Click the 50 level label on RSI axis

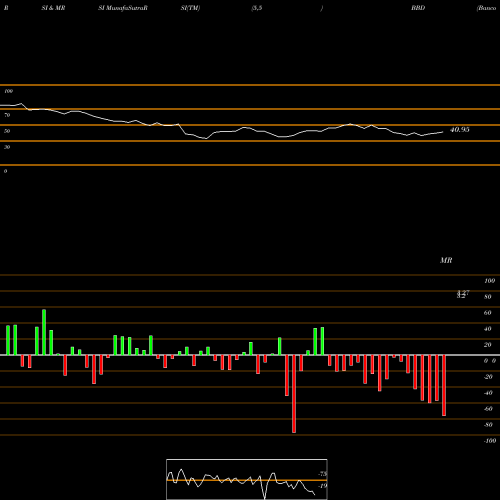[x=7, y=131]
